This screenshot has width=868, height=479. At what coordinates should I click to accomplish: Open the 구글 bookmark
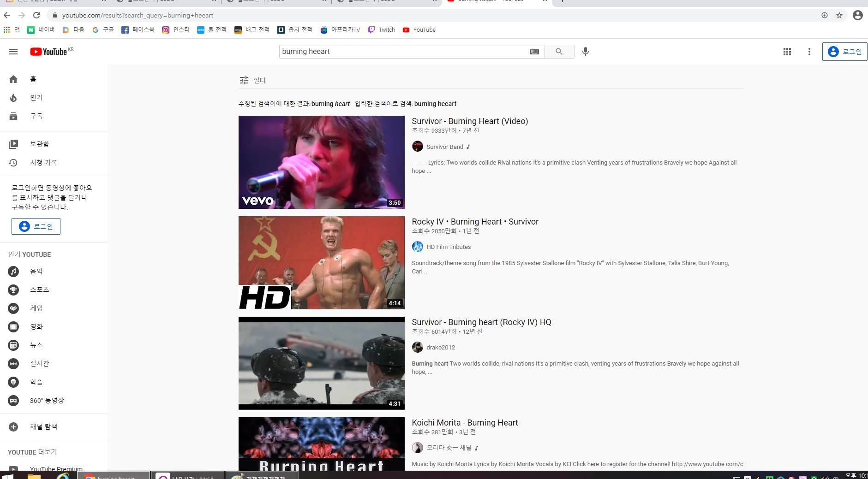pyautogui.click(x=103, y=30)
